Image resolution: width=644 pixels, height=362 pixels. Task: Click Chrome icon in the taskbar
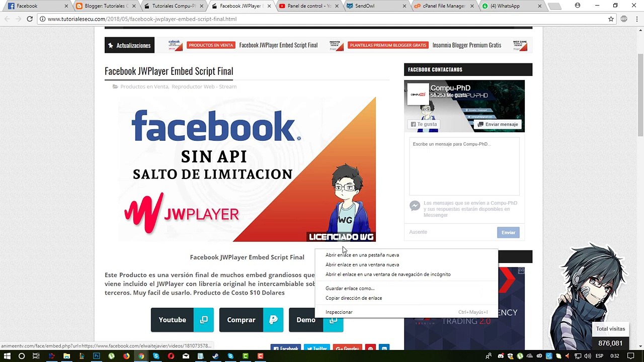click(x=141, y=356)
